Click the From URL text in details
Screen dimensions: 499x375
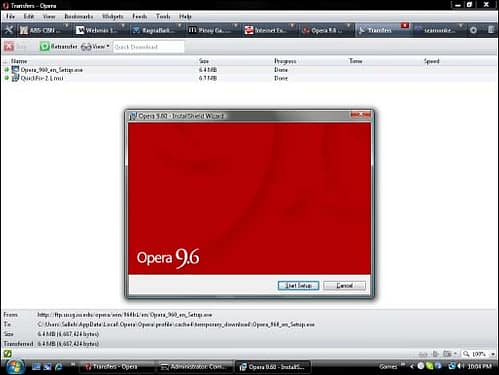tap(125, 315)
